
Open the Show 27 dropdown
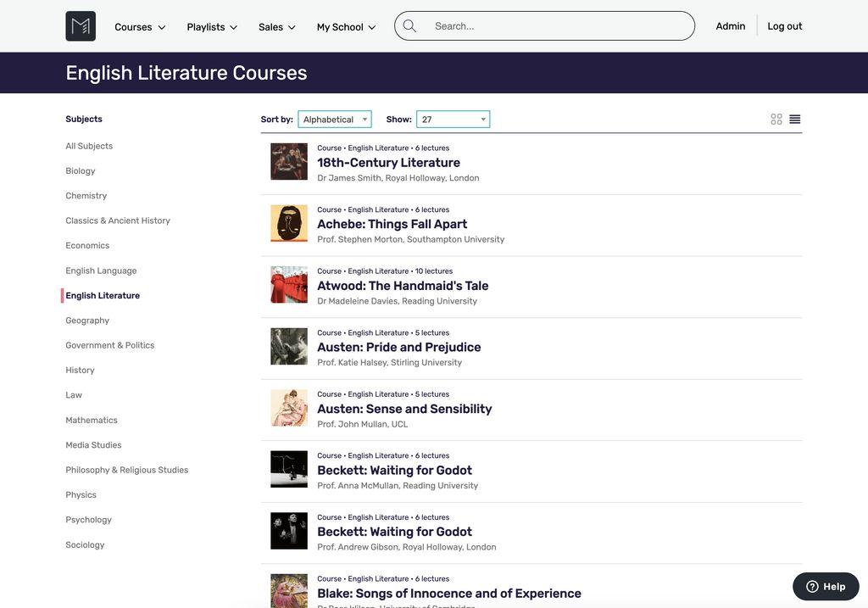coord(453,119)
